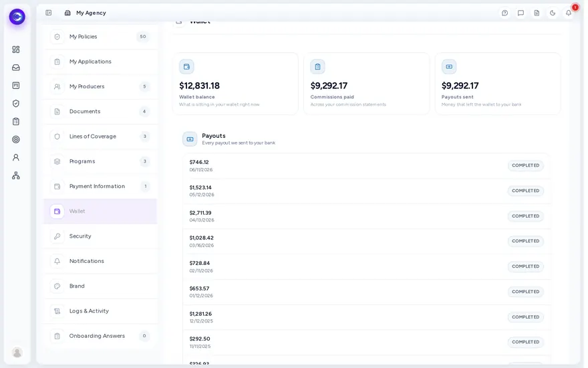This screenshot has height=368, width=588.
Task: Open the shield check icon in left rail
Action: 16,104
